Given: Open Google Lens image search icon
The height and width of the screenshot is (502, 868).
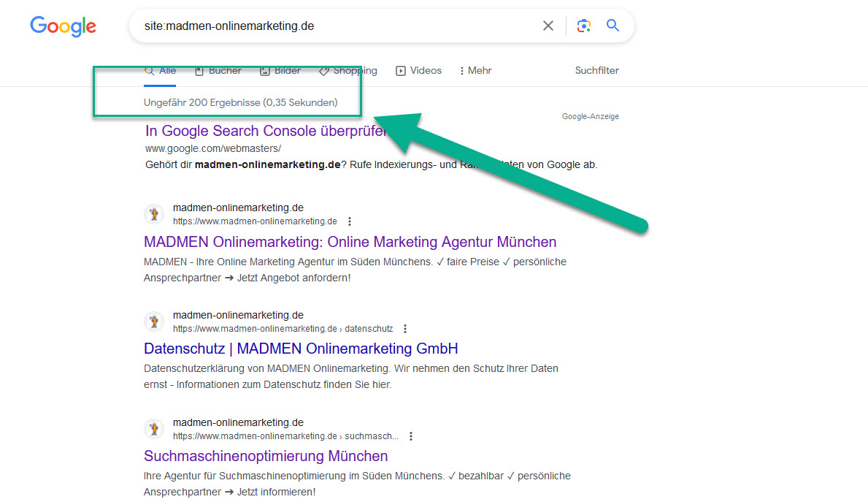Looking at the screenshot, I should pos(583,26).
